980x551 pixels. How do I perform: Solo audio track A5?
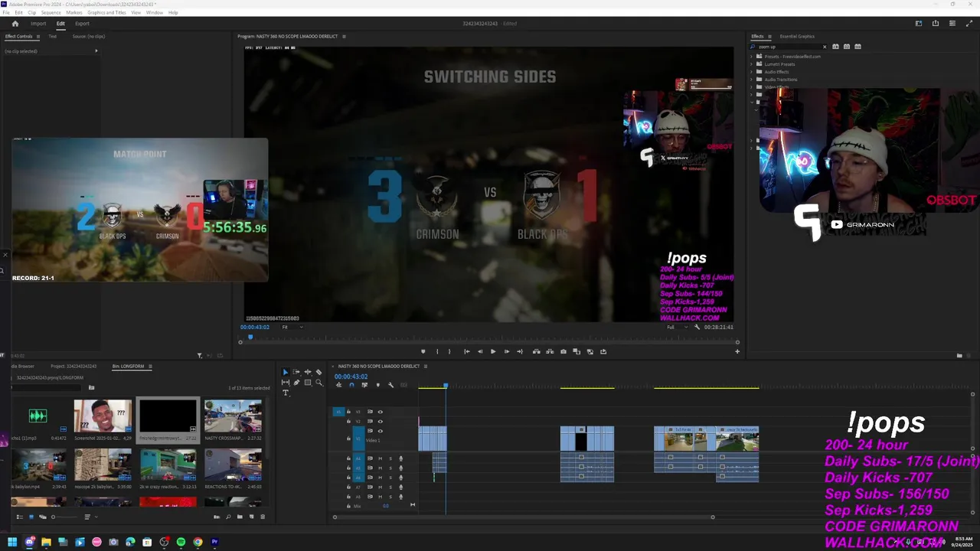(x=390, y=468)
